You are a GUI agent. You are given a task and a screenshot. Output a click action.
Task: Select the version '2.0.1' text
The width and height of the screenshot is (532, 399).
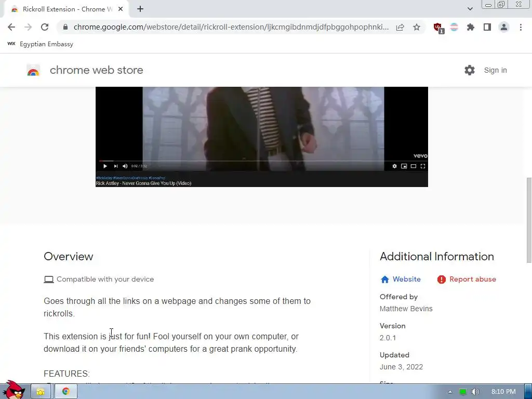tap(388, 338)
